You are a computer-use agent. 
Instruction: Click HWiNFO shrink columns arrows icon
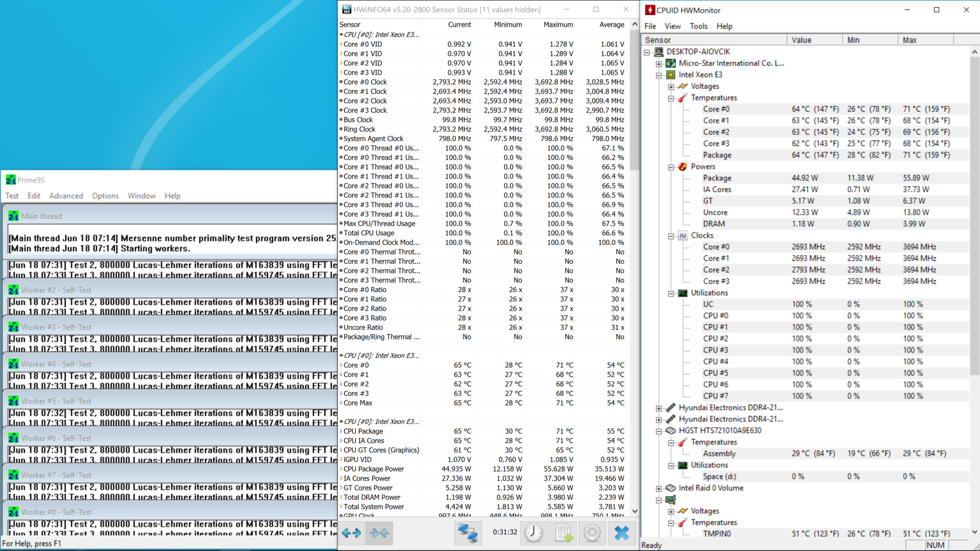[x=379, y=533]
